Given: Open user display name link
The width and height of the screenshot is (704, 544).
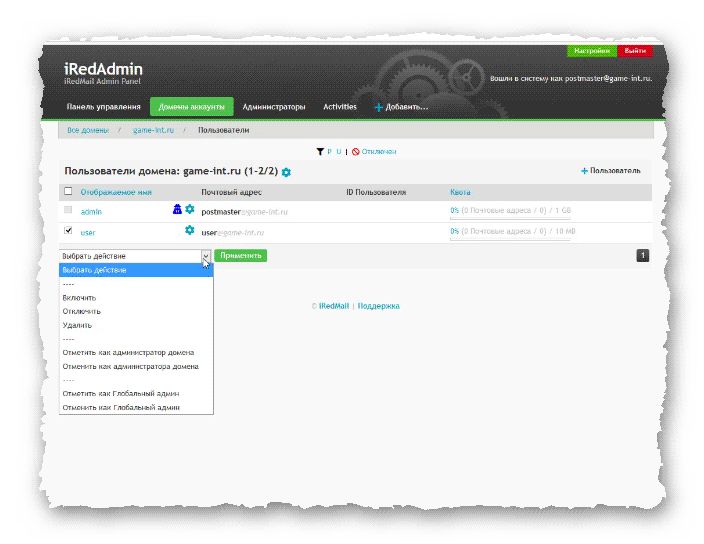Looking at the screenshot, I should pos(88,233).
